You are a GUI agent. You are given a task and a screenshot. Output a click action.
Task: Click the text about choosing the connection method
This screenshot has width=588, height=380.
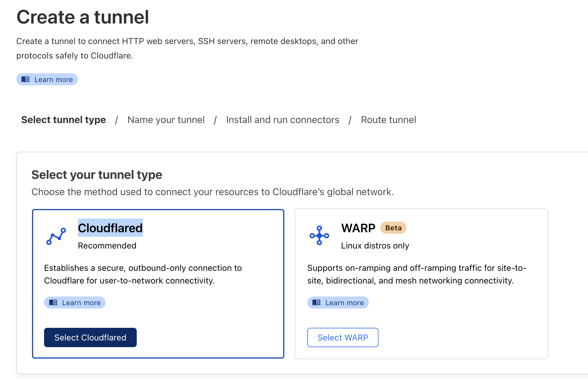tap(213, 192)
